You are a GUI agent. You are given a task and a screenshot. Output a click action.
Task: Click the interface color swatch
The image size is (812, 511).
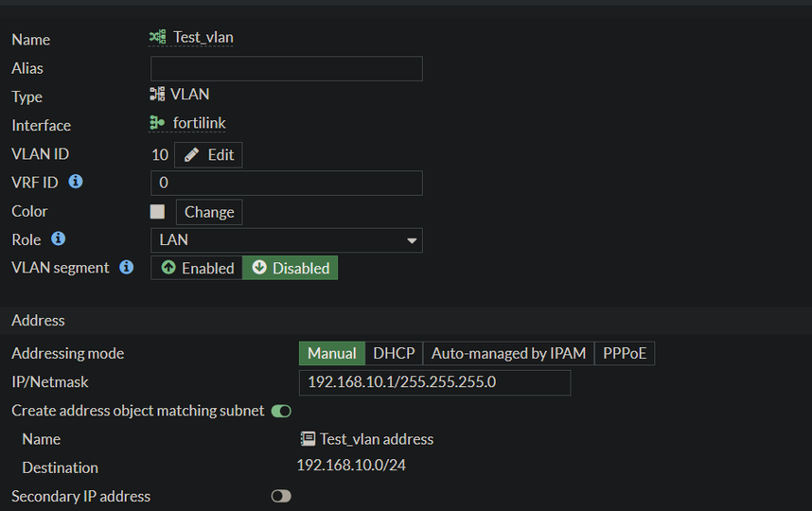point(157,212)
